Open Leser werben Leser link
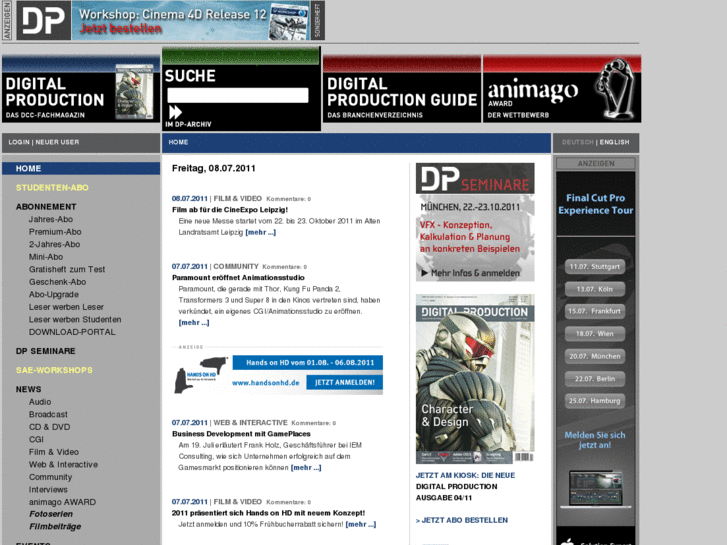This screenshot has height=545, width=727. (x=66, y=307)
